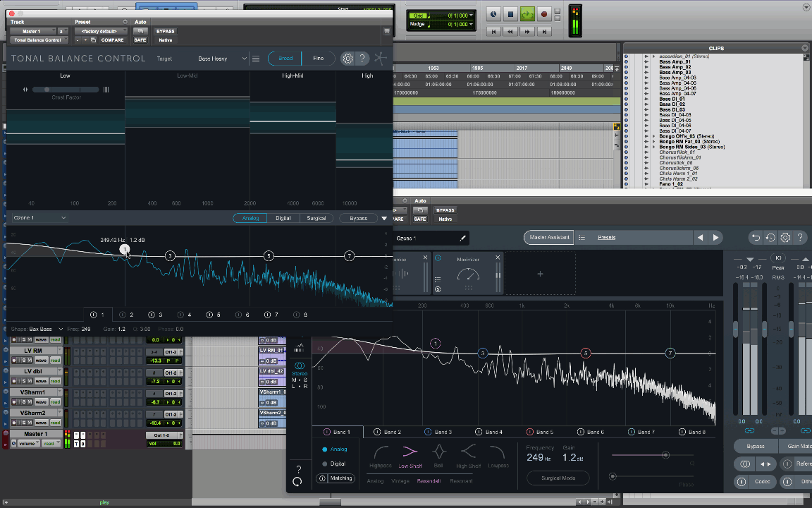Viewport: 812px width, 508px height.
Task: Collapse EQ section using triangle beside Bypass
Action: coord(384,218)
